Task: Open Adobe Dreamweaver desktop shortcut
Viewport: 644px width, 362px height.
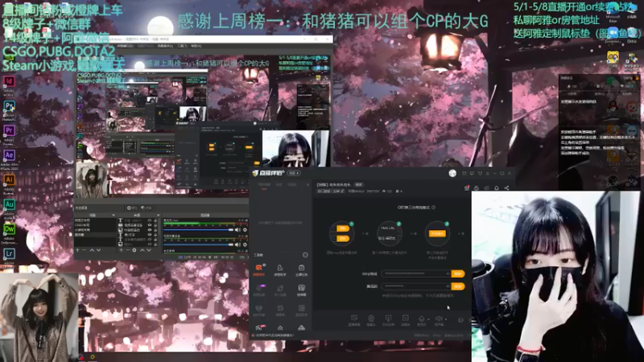Action: point(9,229)
